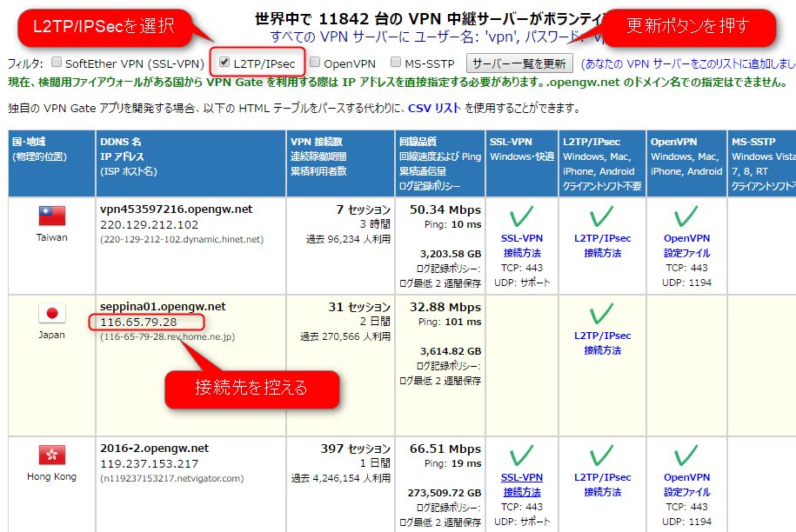Click the Taiwan flag icon
796x532 pixels.
pos(52,216)
